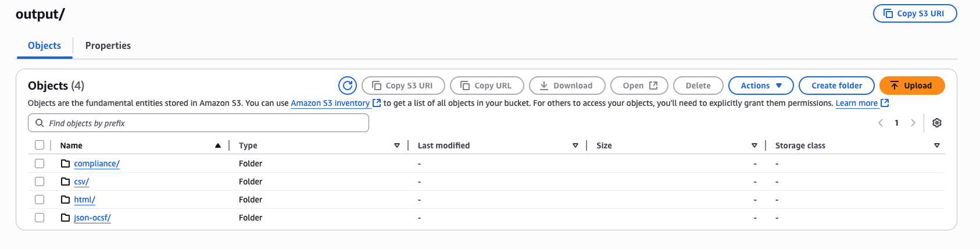Tick the checkbox for csv/ folder
This screenshot has height=249, width=980.
[40, 182]
